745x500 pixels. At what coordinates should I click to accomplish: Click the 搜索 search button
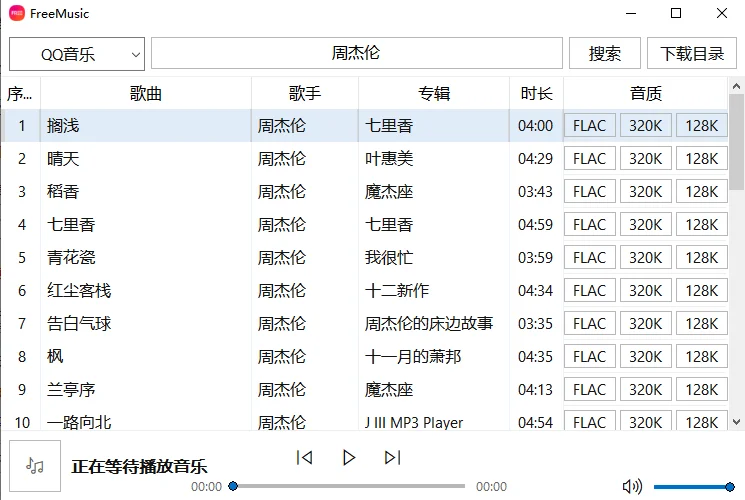point(605,53)
